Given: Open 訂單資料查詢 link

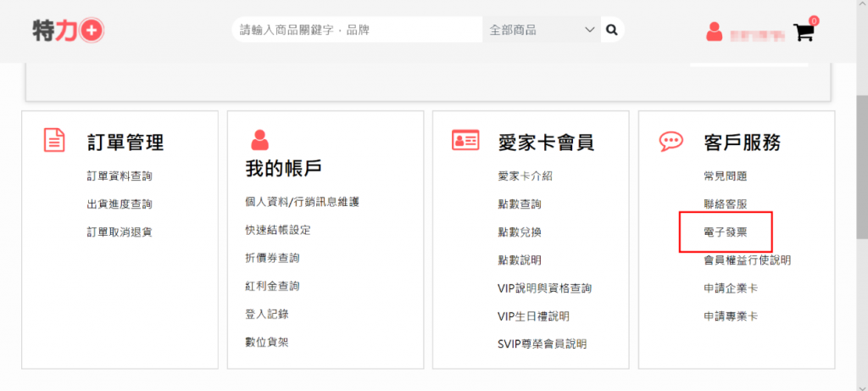Looking at the screenshot, I should (120, 176).
